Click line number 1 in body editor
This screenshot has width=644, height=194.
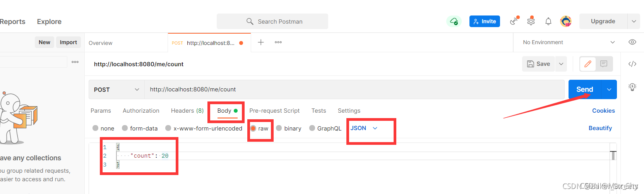click(x=104, y=147)
